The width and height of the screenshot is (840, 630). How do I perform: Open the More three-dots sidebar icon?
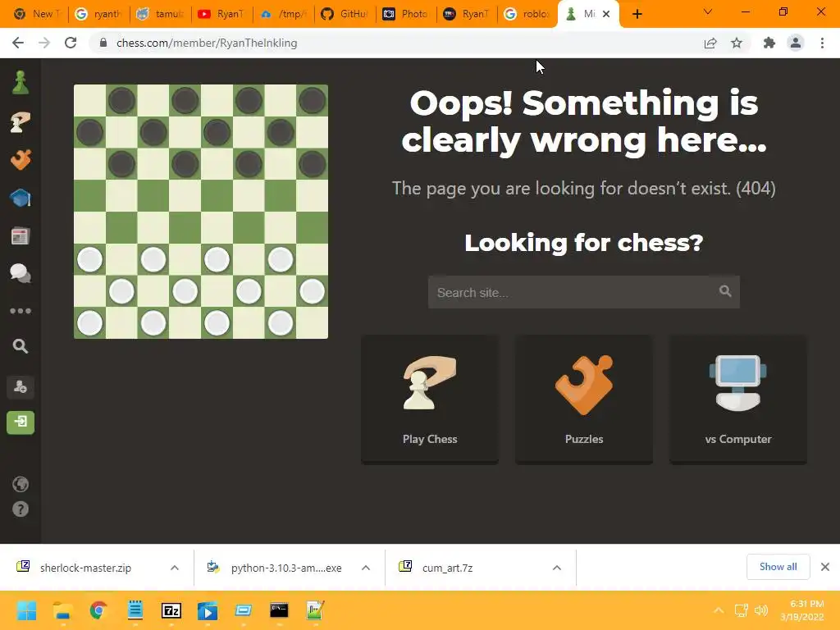(21, 311)
